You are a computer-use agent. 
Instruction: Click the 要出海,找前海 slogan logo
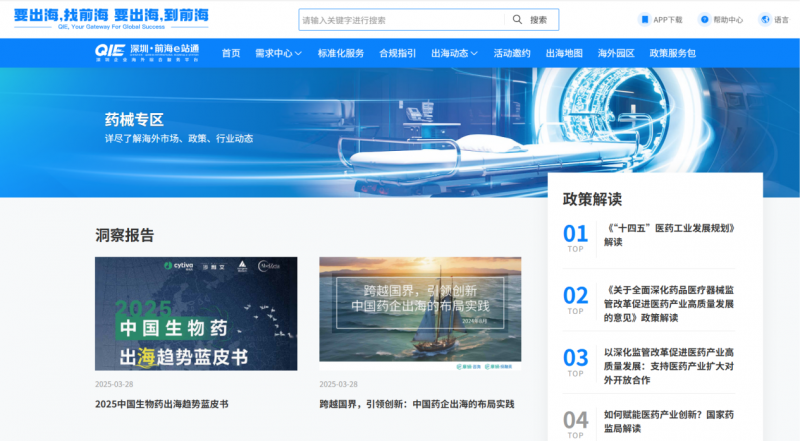111,18
